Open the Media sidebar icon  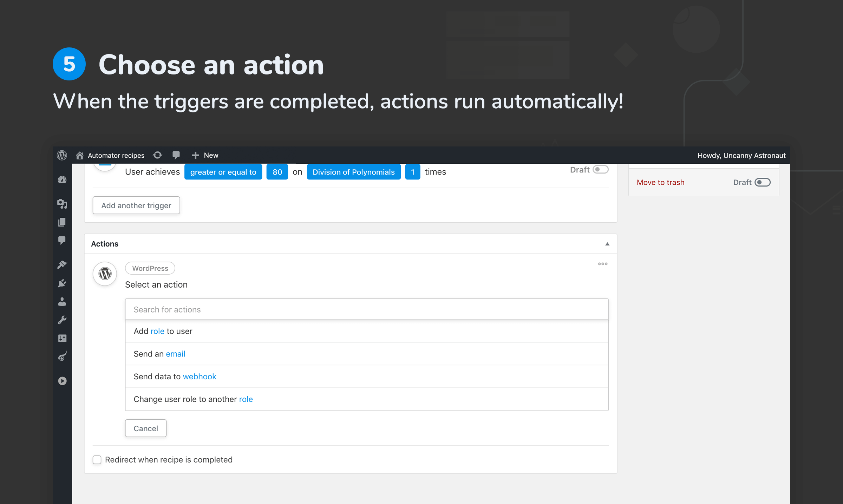tap(62, 204)
